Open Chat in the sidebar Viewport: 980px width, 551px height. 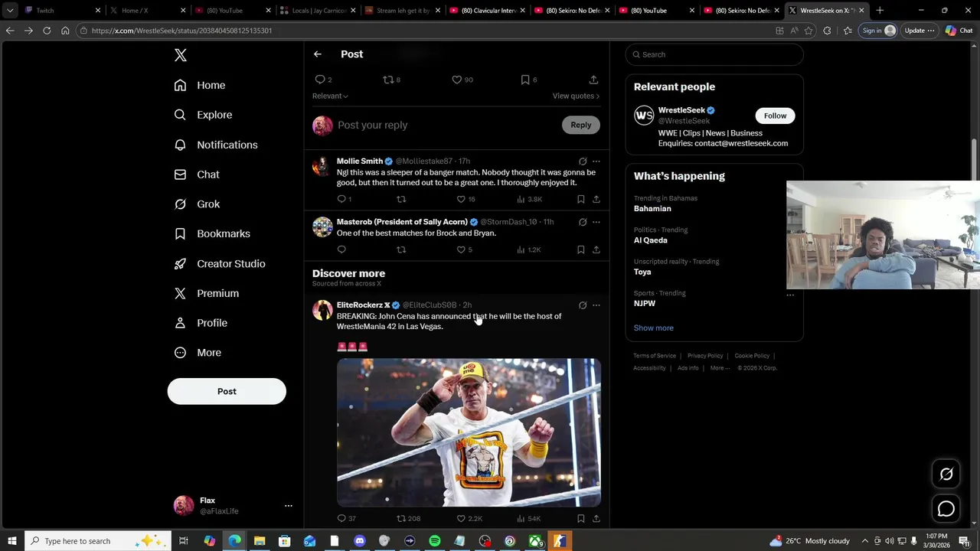point(197,174)
